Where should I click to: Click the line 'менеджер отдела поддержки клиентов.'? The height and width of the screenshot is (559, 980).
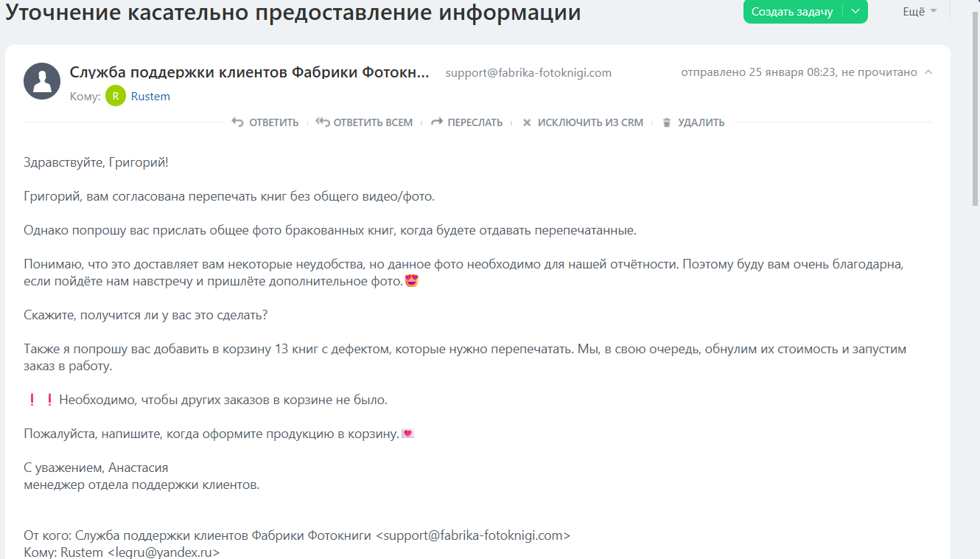(x=141, y=485)
